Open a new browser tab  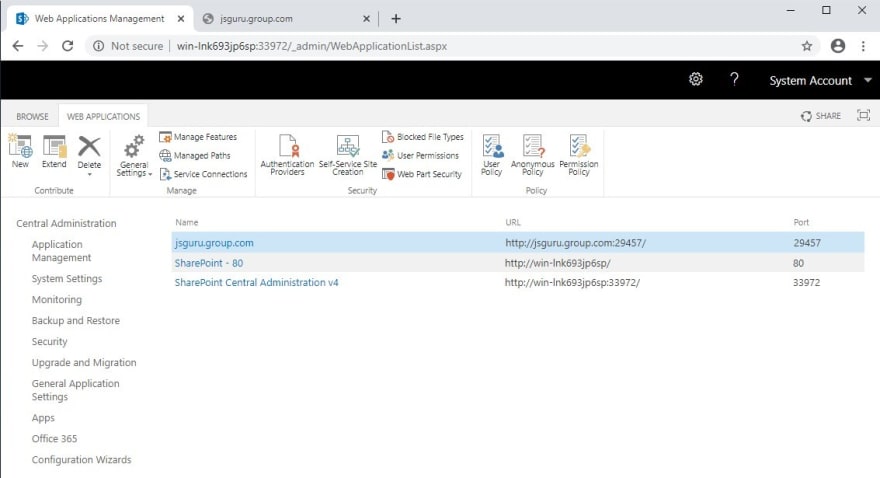tap(396, 19)
